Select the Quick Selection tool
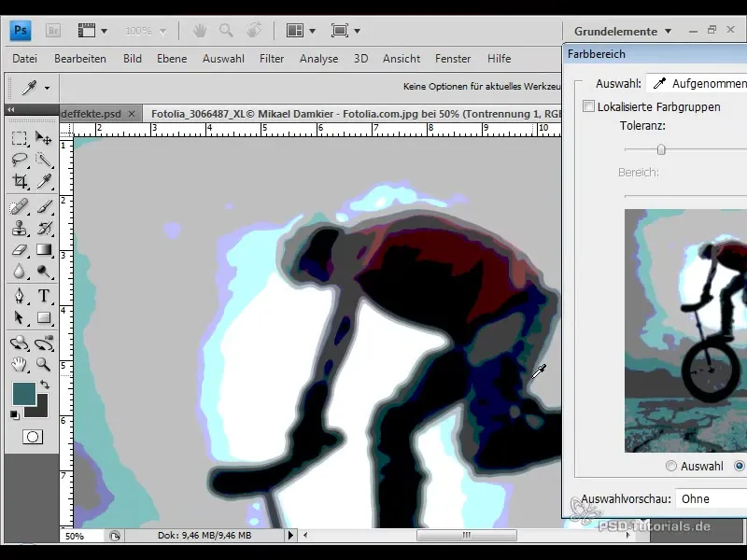This screenshot has width=747, height=560. pos(43,160)
